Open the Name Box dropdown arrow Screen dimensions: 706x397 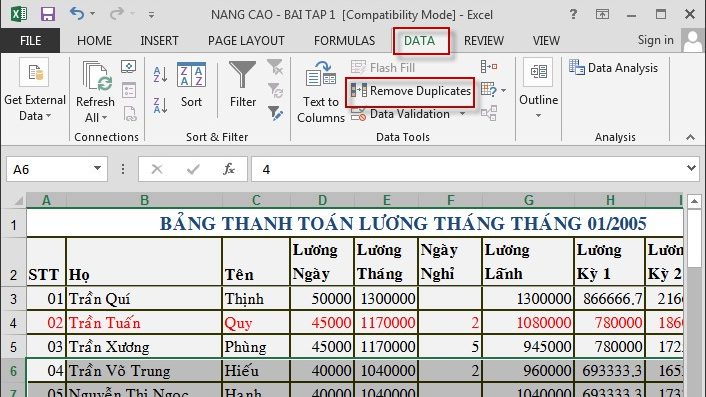(x=97, y=169)
